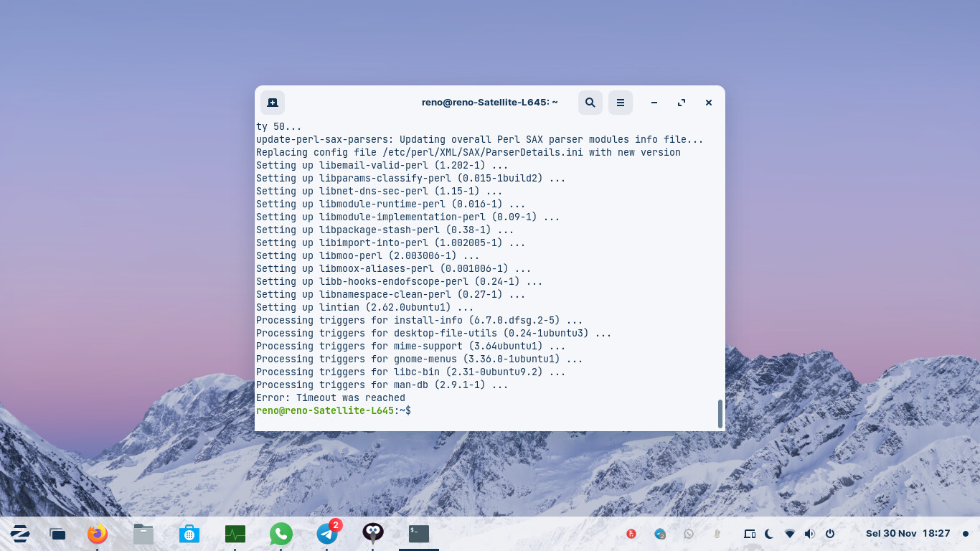The width and height of the screenshot is (980, 551).
Task: Open the Software store from taskbar
Action: tap(189, 534)
